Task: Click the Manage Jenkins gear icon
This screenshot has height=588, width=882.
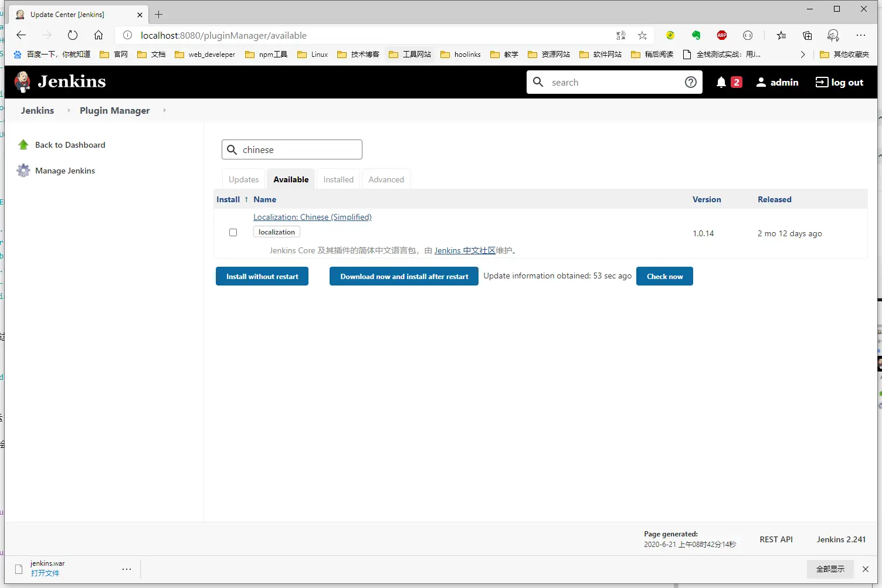Action: click(23, 171)
